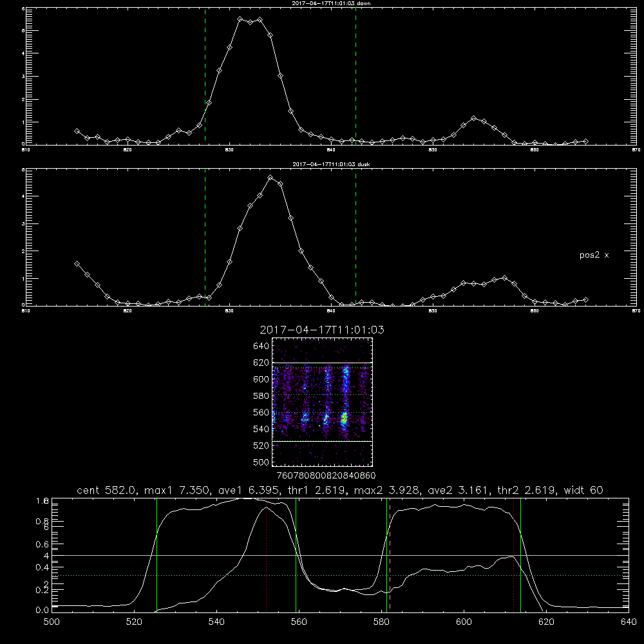
Task: Click heatmap y-axis label 600
Action: [x=261, y=379]
